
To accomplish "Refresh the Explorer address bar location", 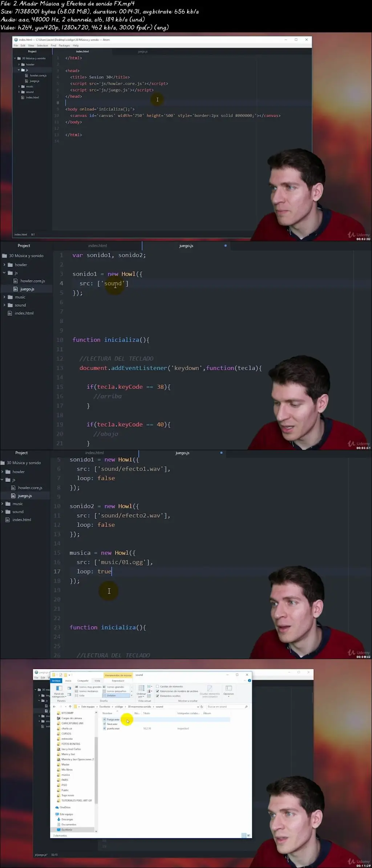I will pos(202,707).
